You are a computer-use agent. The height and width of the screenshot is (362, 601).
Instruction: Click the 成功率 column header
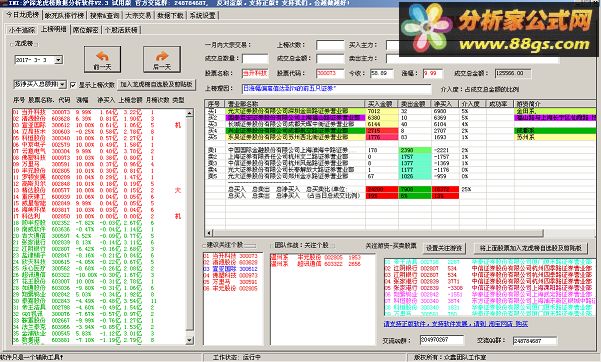click(x=500, y=104)
